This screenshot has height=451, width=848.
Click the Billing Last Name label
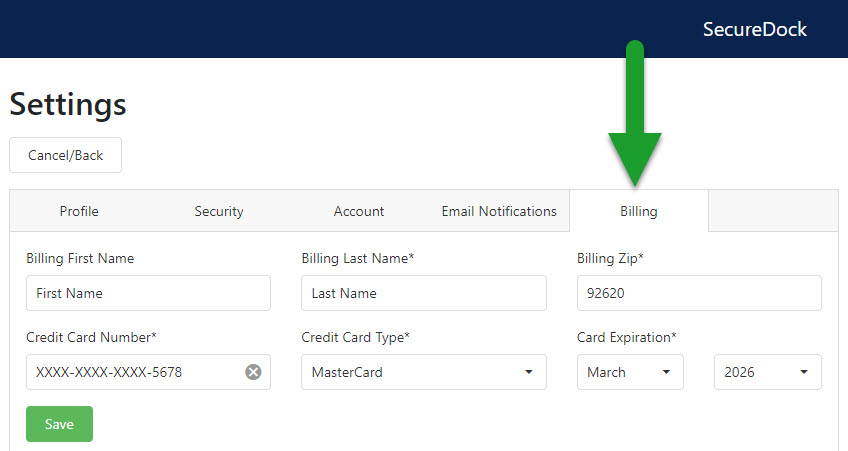[x=357, y=258]
